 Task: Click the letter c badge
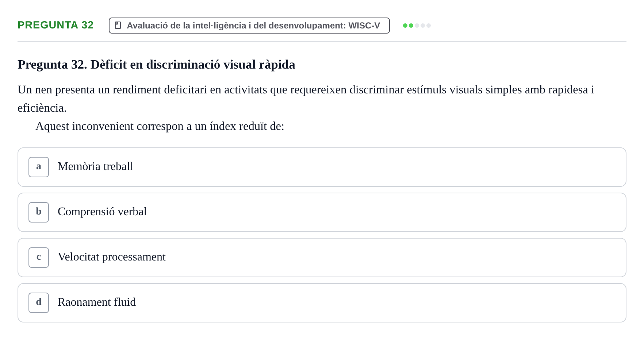point(39,258)
